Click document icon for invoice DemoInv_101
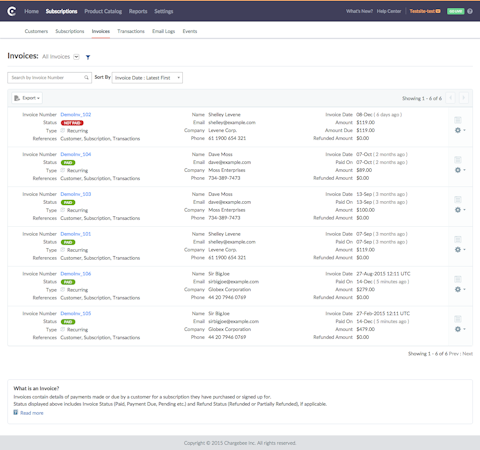This screenshot has width=480, height=450. pos(458,239)
